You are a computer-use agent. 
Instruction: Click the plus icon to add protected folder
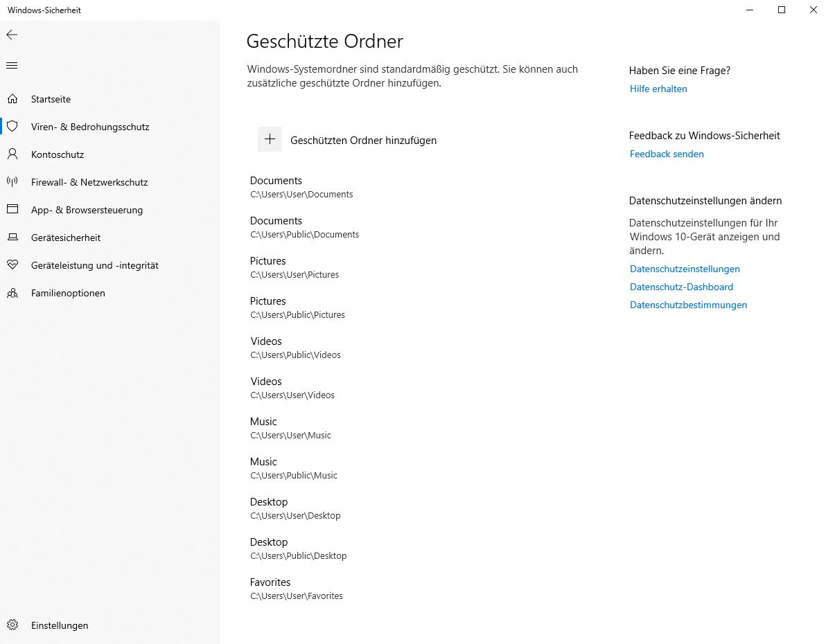point(270,140)
